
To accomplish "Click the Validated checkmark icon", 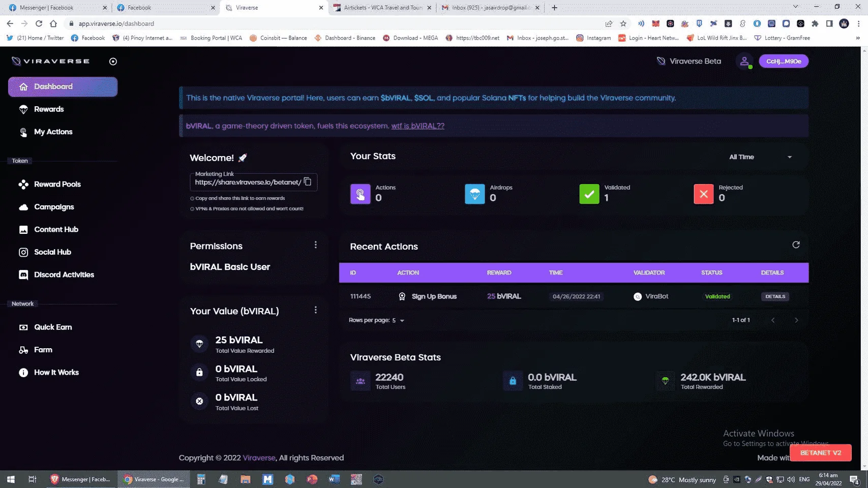I will pyautogui.click(x=589, y=194).
